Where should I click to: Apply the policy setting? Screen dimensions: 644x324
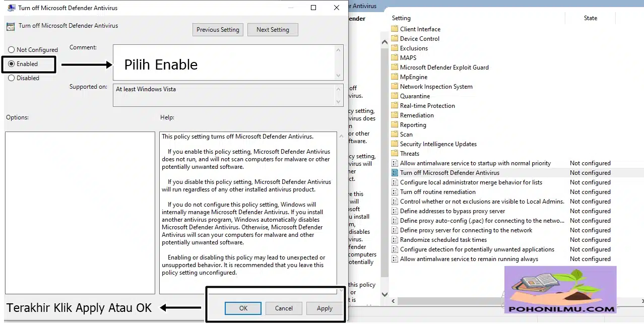[x=325, y=308]
